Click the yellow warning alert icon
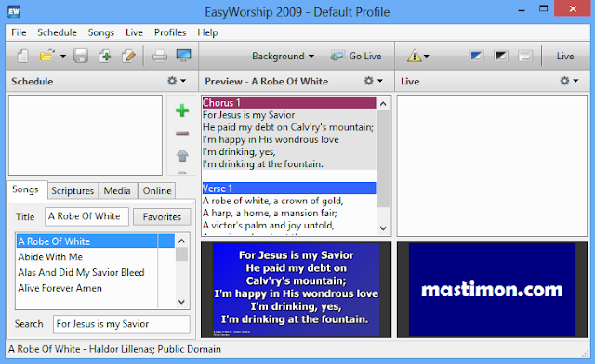Image resolution: width=595 pixels, height=364 pixels. [415, 56]
